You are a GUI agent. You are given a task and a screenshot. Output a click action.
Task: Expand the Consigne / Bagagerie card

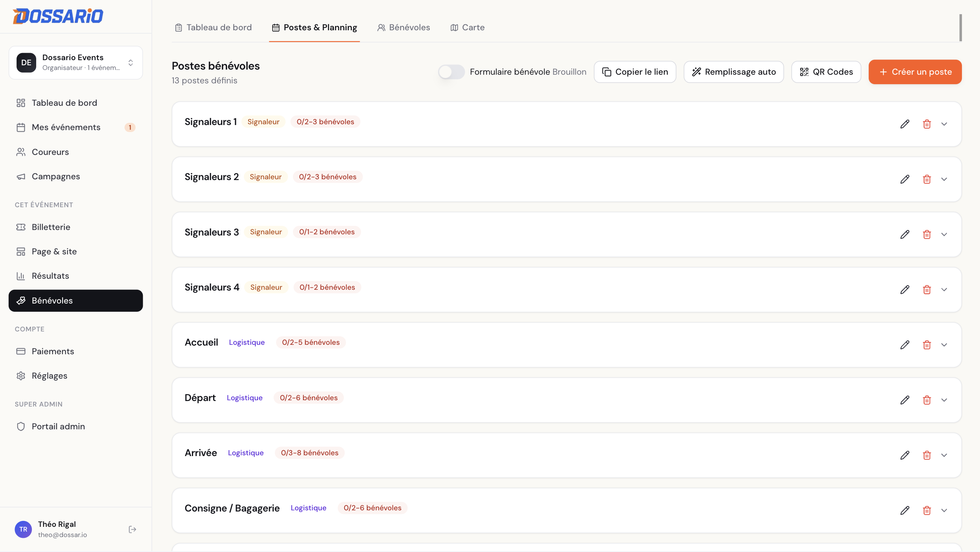click(944, 510)
